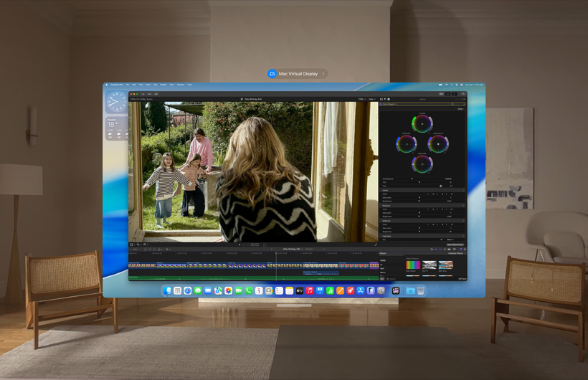
Task: Open the viewer zoom percentage dropdown
Action: [361, 99]
